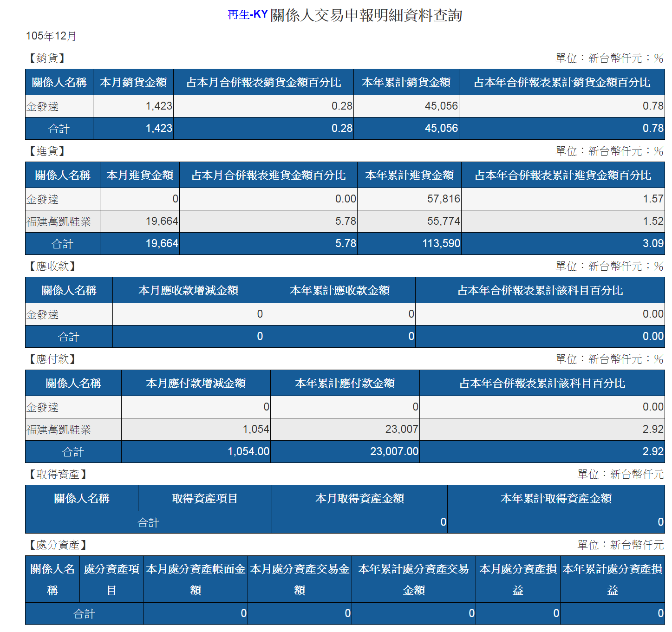Select the 本年累計應收款金額 column header

339,290
